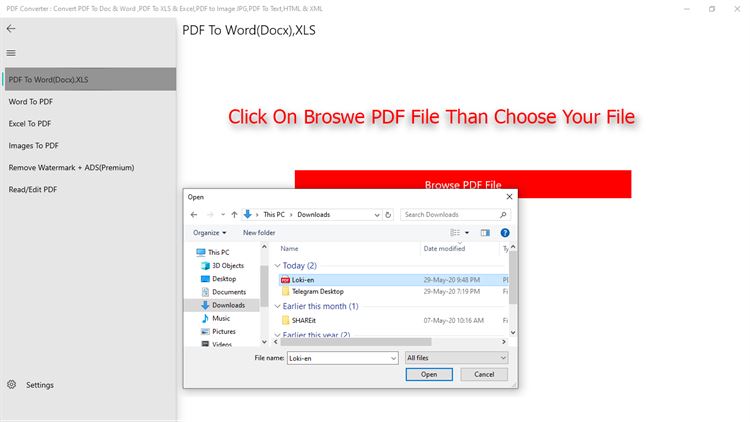Viewport: 750px width, 422px height.
Task: Go back in Open dialog navigation
Action: (x=194, y=215)
